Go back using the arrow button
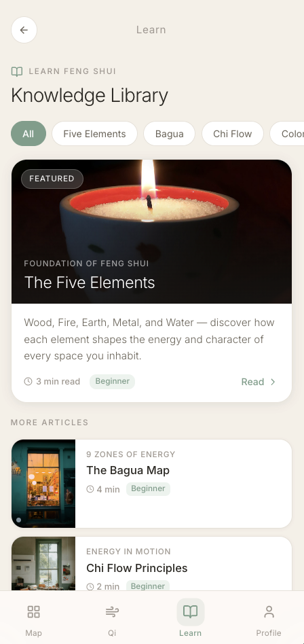 point(24,30)
